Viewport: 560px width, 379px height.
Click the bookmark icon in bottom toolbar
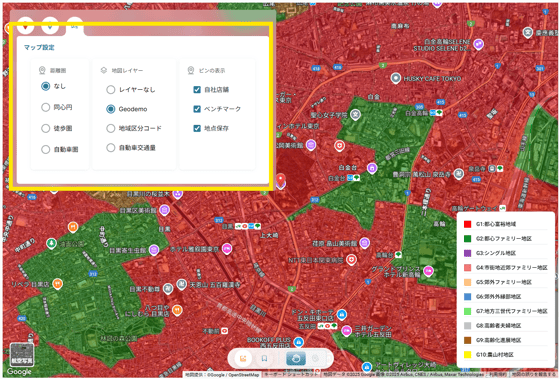click(264, 358)
